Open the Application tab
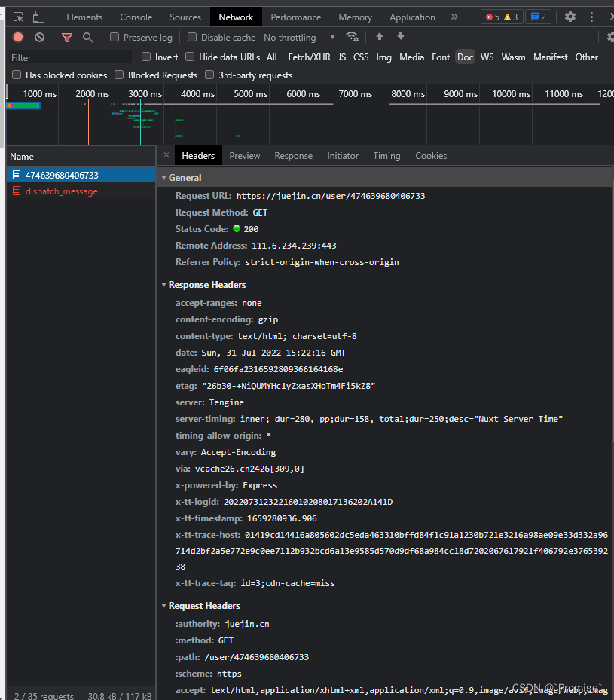The width and height of the screenshot is (614, 700). tap(412, 17)
